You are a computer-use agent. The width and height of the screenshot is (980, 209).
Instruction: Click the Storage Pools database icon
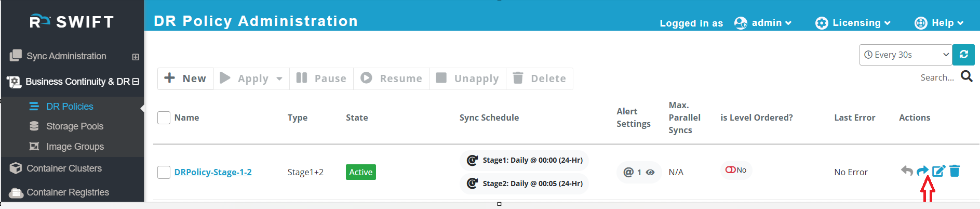coord(34,126)
